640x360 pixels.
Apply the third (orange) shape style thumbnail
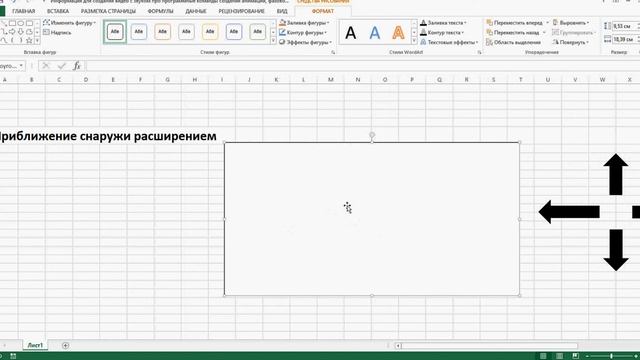click(162, 31)
